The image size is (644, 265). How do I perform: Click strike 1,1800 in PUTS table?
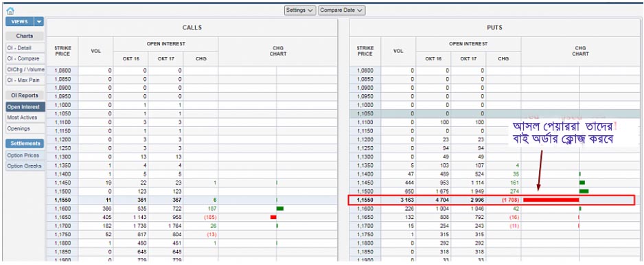(365, 243)
